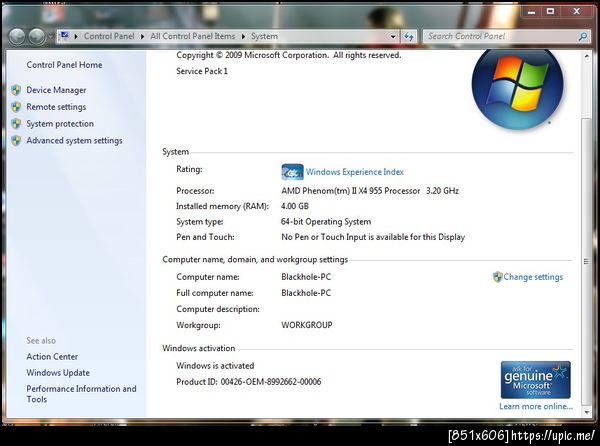Click the magnifier search icon
This screenshot has height=446, width=600.
[583, 36]
